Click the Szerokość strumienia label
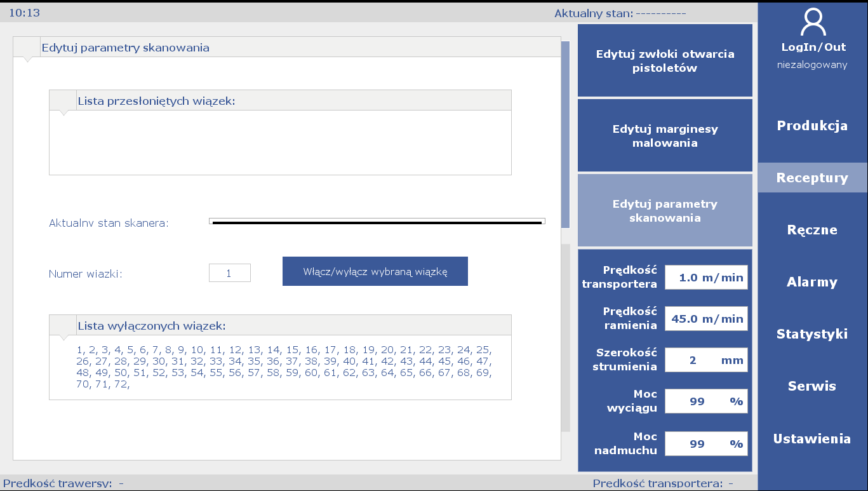 [625, 360]
